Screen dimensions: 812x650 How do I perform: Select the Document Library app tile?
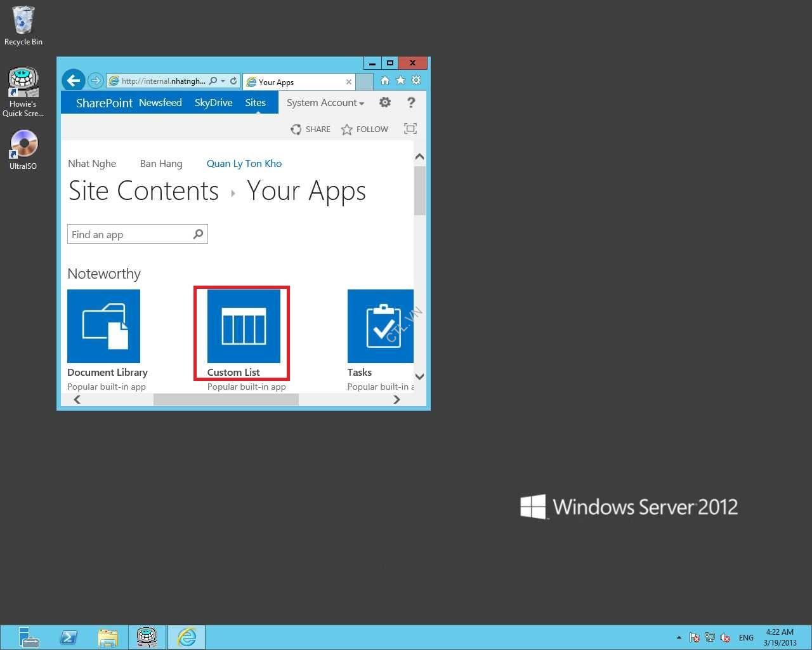103,326
